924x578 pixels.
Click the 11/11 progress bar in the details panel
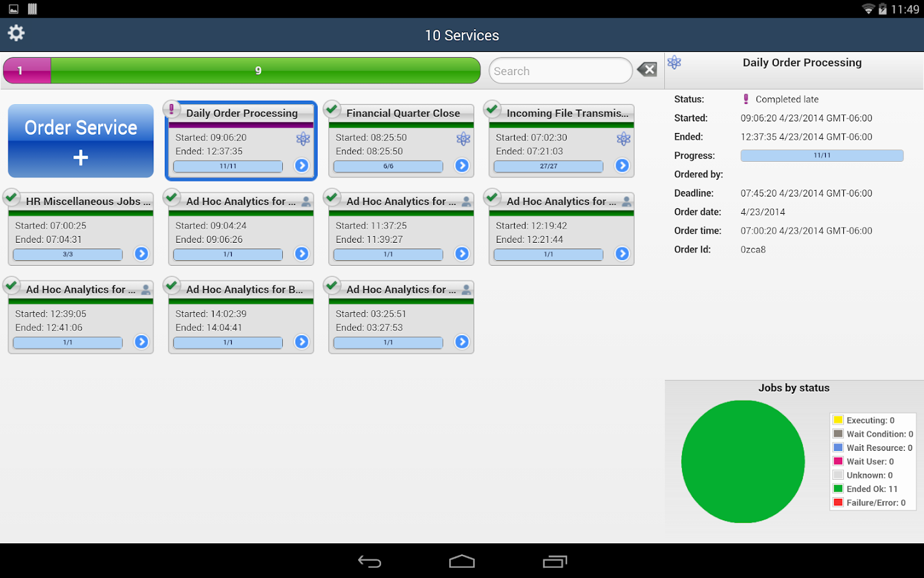coord(821,155)
